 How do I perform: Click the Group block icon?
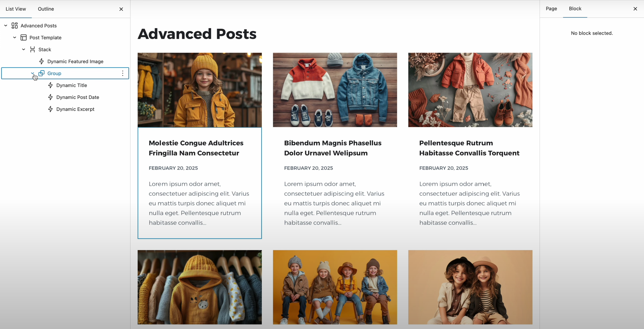[x=41, y=73]
